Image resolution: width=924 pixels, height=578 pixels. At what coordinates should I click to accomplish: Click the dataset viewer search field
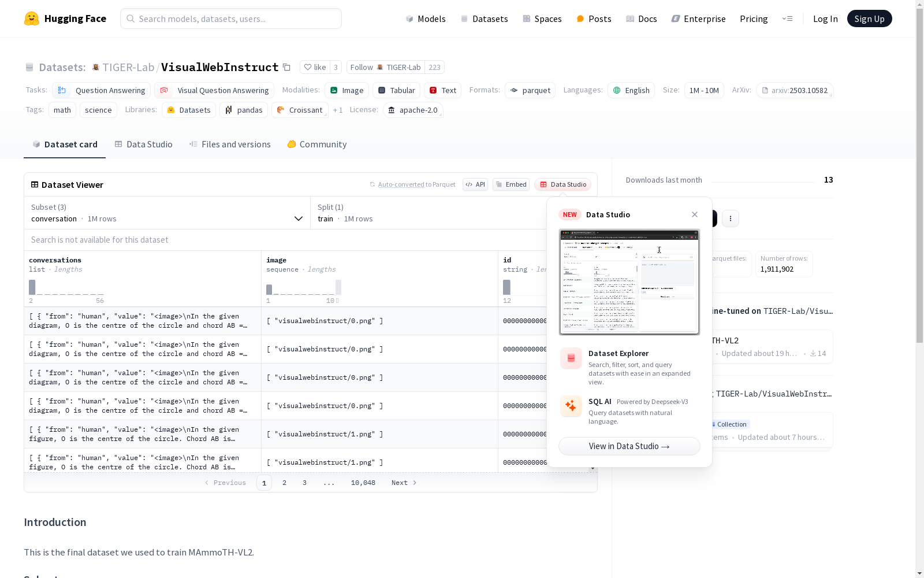tap(285, 240)
